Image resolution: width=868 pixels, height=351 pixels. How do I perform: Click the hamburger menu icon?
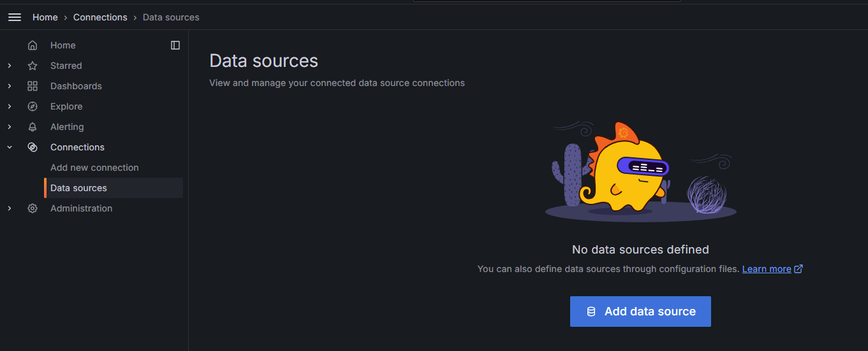pyautogui.click(x=15, y=17)
